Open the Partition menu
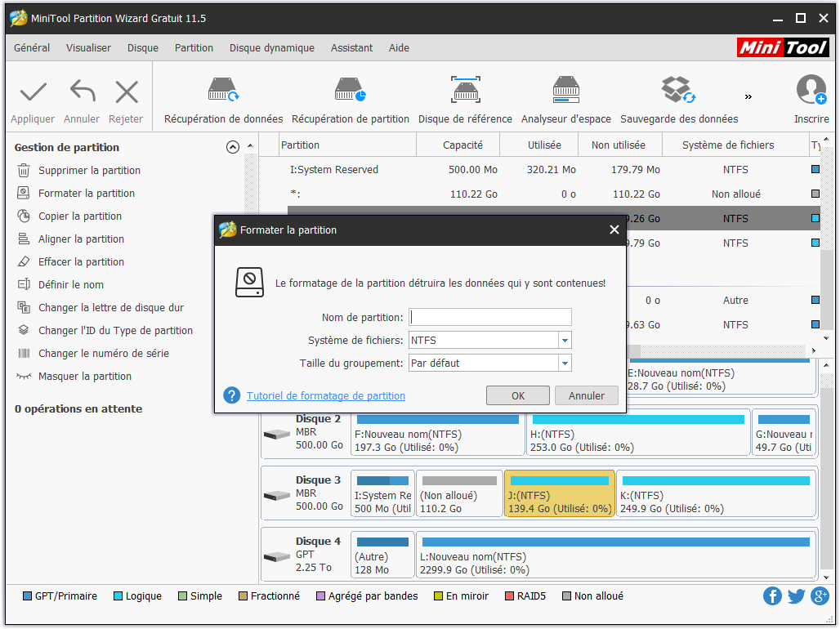The width and height of the screenshot is (840, 629). click(194, 47)
